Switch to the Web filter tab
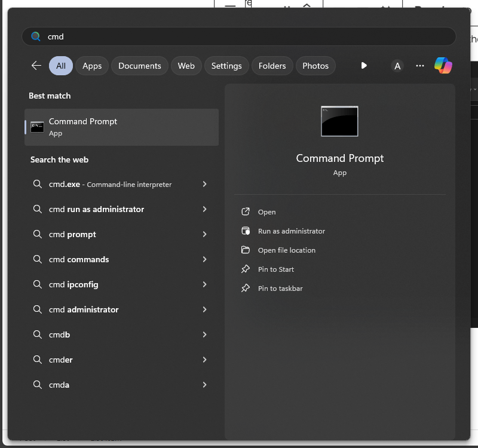Viewport: 478px width, 448px height. click(x=186, y=66)
